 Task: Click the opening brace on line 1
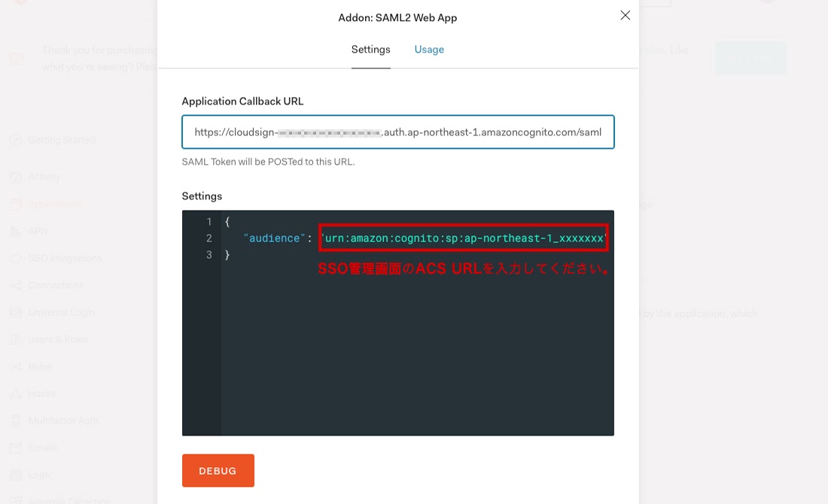(227, 222)
